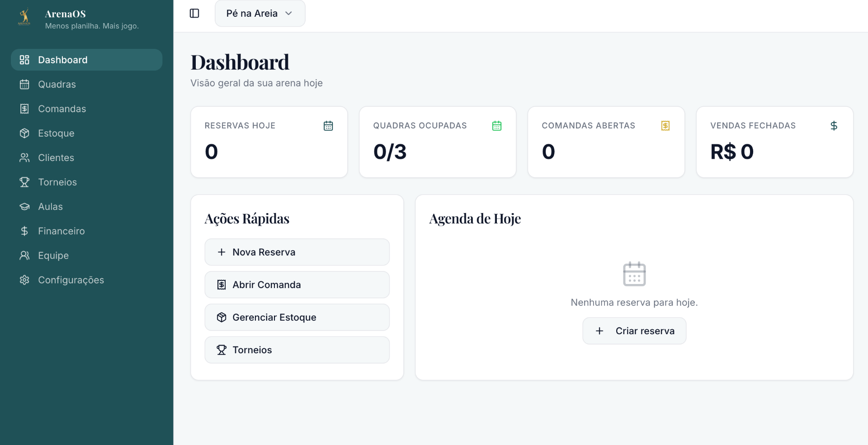Image resolution: width=868 pixels, height=445 pixels.
Task: Click the green calendar icon on Quadras Ocupadas
Action: pos(497,126)
